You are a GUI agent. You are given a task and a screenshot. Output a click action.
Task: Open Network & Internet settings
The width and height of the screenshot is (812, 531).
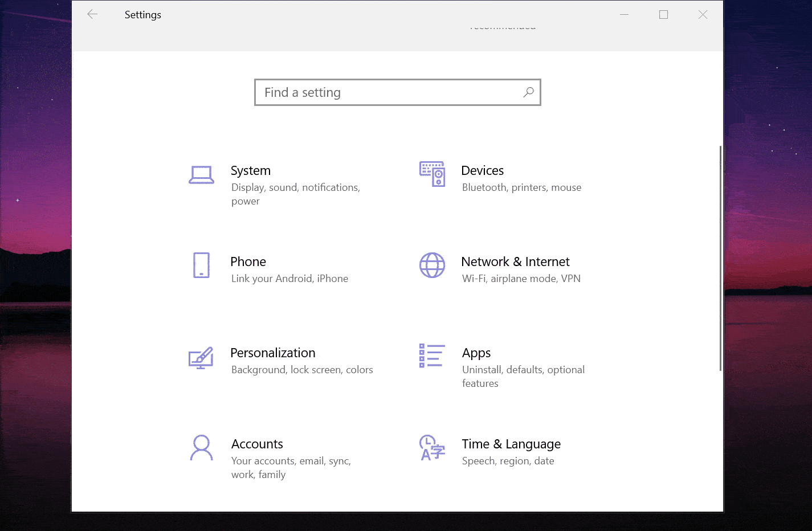(x=515, y=262)
